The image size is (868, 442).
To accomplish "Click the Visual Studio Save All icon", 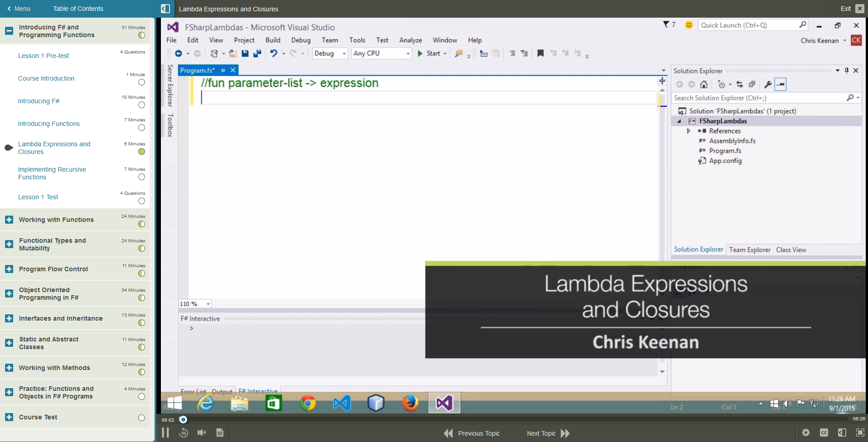I will point(257,53).
